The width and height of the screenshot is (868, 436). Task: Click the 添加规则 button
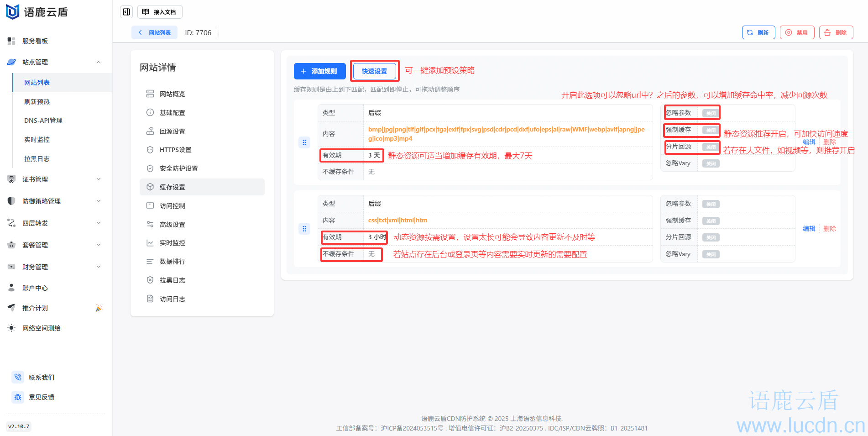[319, 71]
